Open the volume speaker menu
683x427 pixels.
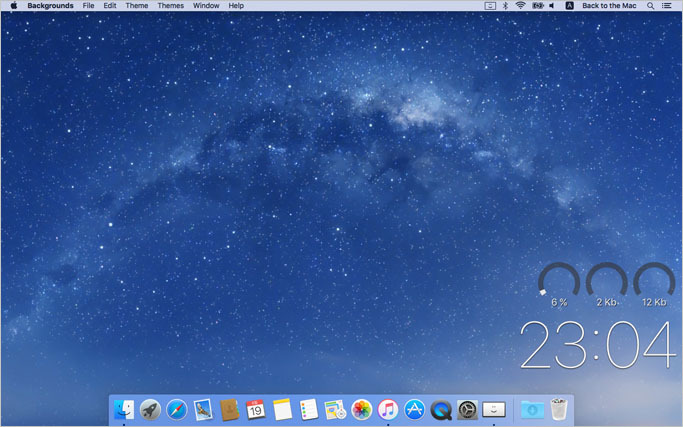552,6
